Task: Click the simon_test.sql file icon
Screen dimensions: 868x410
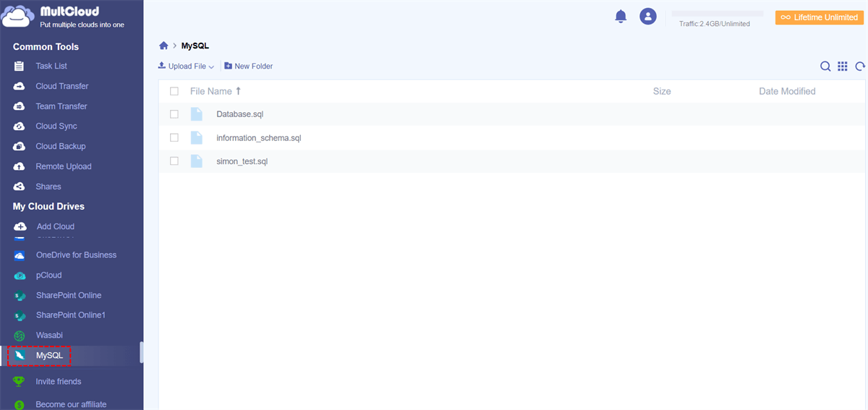Action: (196, 161)
